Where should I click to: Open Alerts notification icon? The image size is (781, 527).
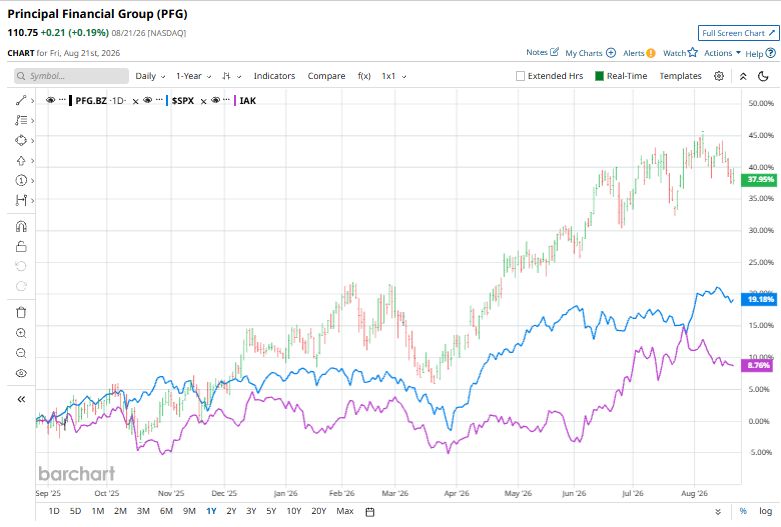[651, 53]
